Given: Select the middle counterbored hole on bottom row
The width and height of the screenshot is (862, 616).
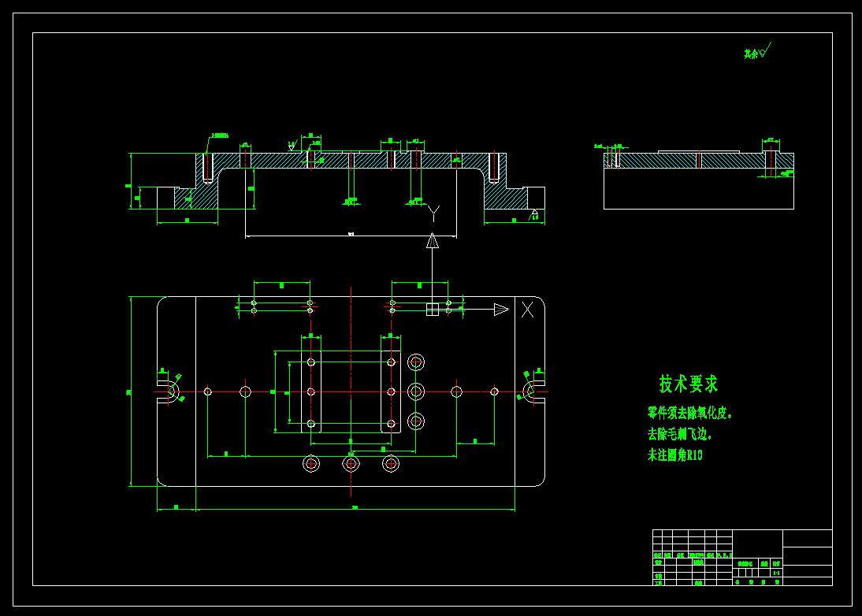Looking at the screenshot, I should 351,464.
